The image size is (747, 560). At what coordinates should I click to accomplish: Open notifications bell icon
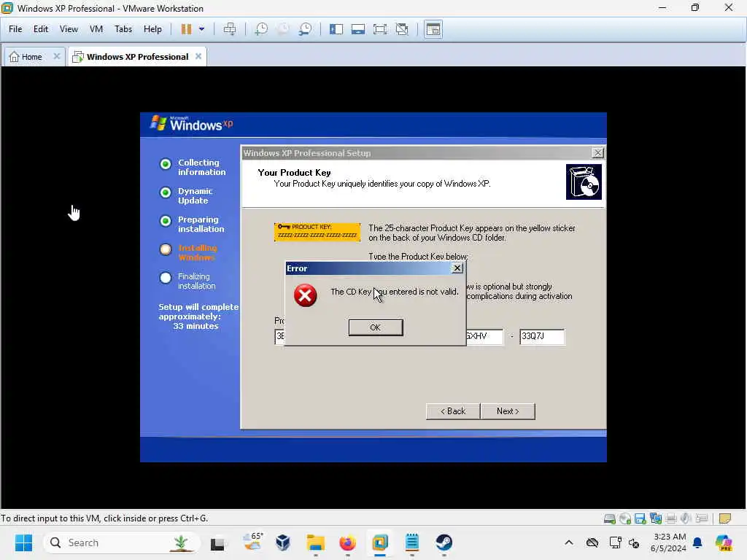(697, 542)
